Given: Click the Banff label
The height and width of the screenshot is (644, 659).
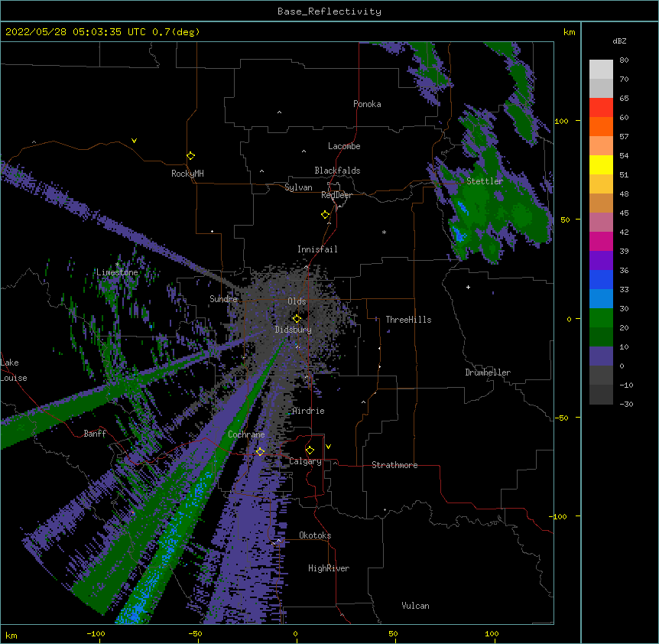Looking at the screenshot, I should [95, 434].
